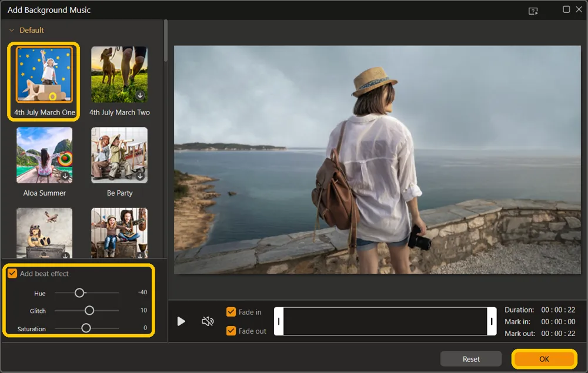Screen dimensions: 588x373
Task: Close the Add Background Music dialog
Action: [x=579, y=9]
